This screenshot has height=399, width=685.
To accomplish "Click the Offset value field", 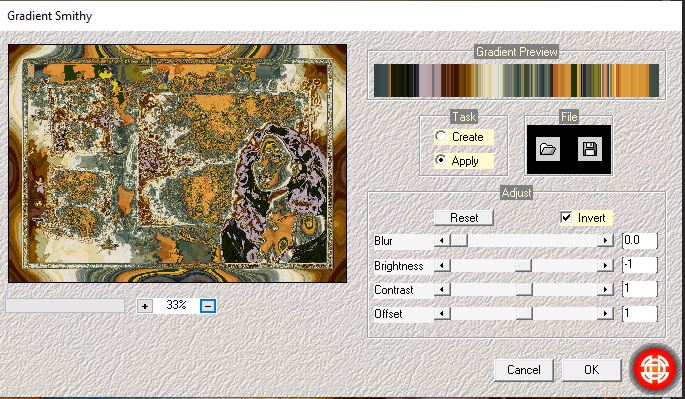I will pos(640,313).
